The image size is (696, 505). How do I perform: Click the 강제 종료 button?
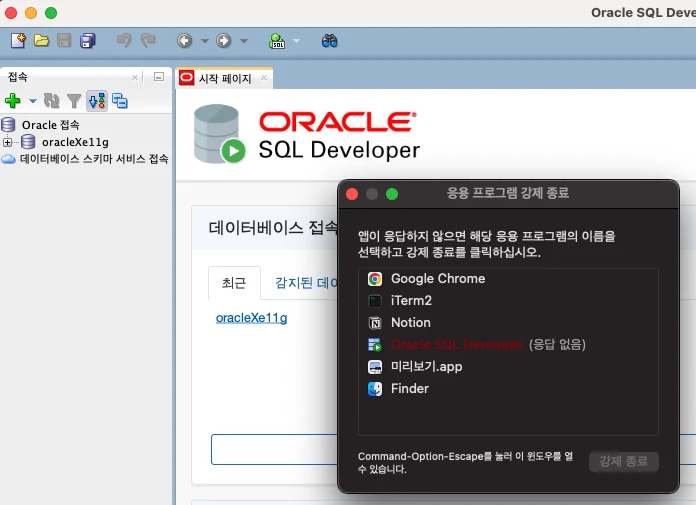click(624, 462)
